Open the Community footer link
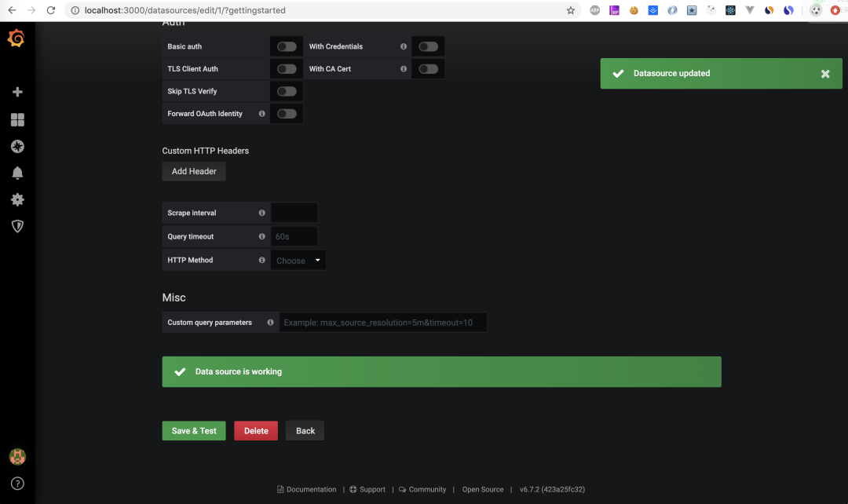848x504 pixels. pos(422,489)
